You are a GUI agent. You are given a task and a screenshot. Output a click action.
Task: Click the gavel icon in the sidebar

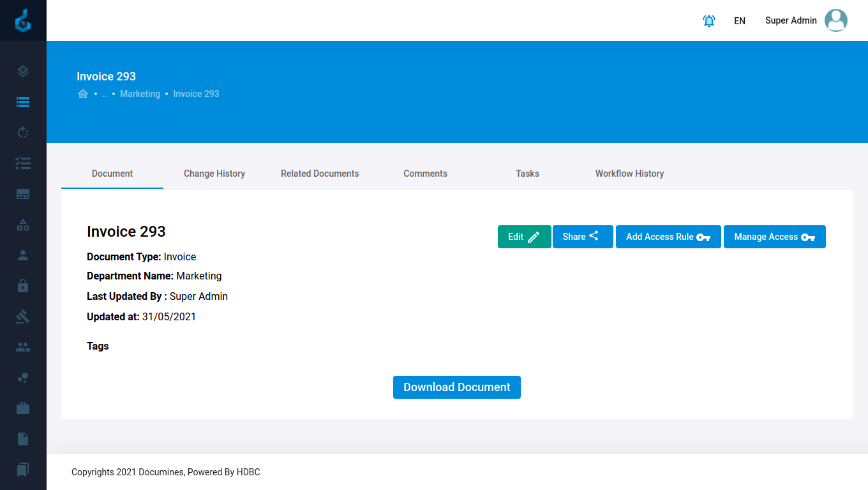coord(23,316)
